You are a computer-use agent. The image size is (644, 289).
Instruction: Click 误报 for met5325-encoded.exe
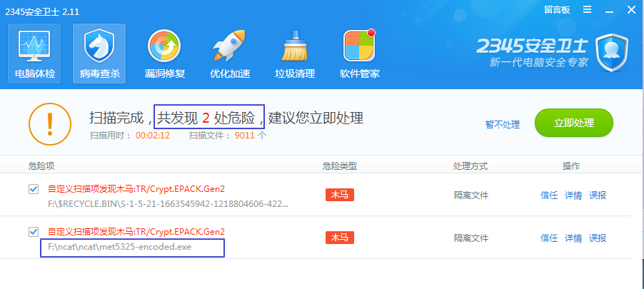(x=598, y=238)
